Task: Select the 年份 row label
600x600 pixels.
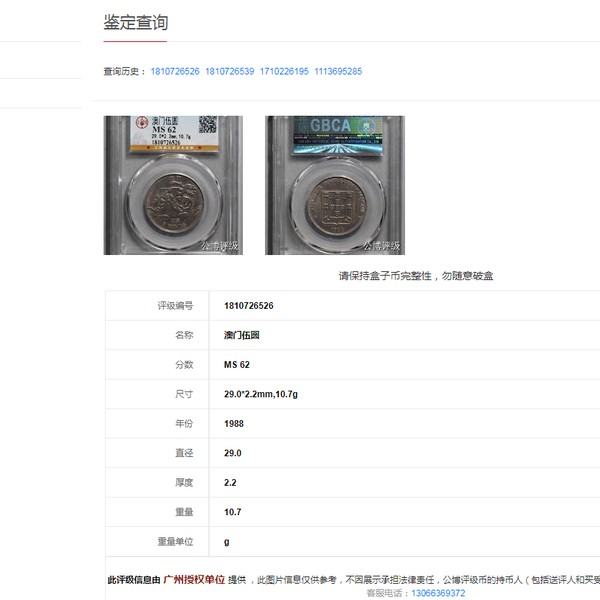Action: pos(184,424)
